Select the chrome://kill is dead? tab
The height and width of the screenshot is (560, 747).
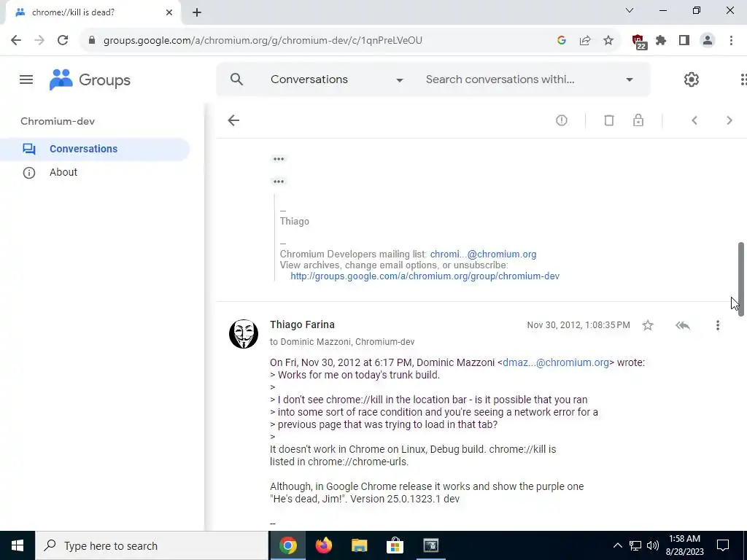point(93,12)
